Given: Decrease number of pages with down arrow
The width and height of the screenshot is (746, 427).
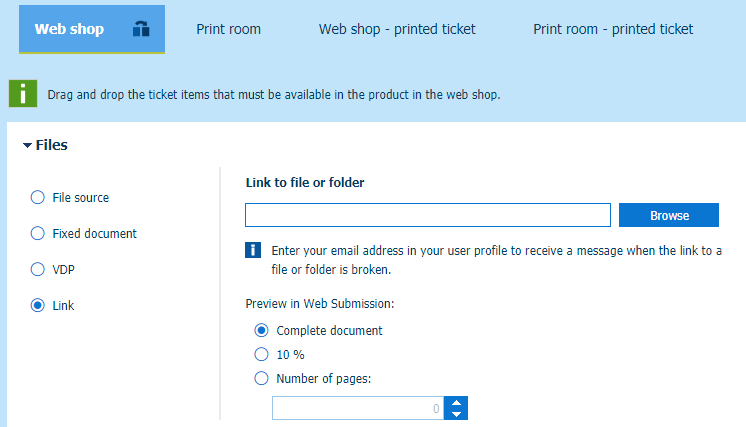Looking at the screenshot, I should pos(457,413).
